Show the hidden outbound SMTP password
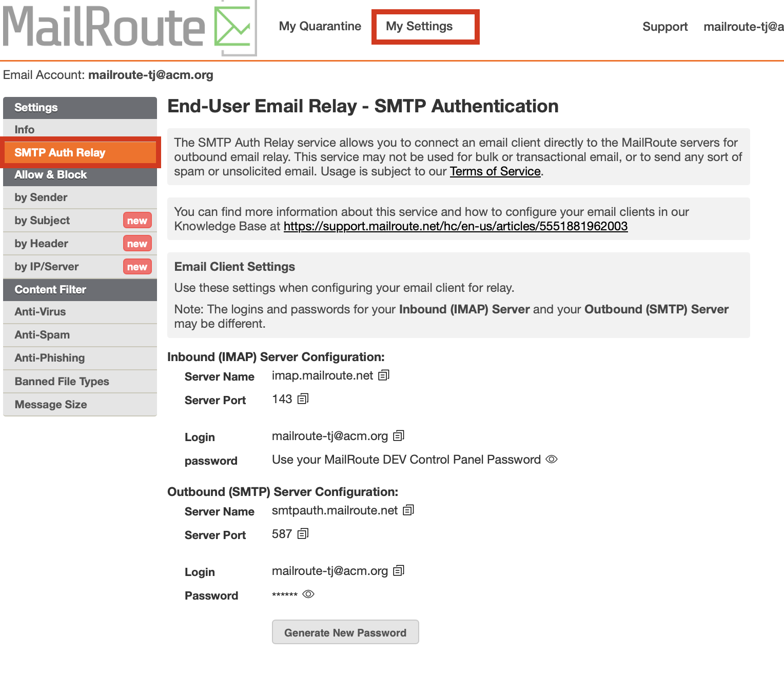This screenshot has height=676, width=784. coord(308,594)
